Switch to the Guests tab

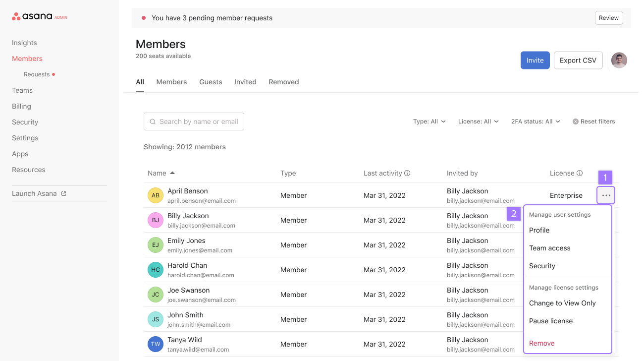pos(211,82)
